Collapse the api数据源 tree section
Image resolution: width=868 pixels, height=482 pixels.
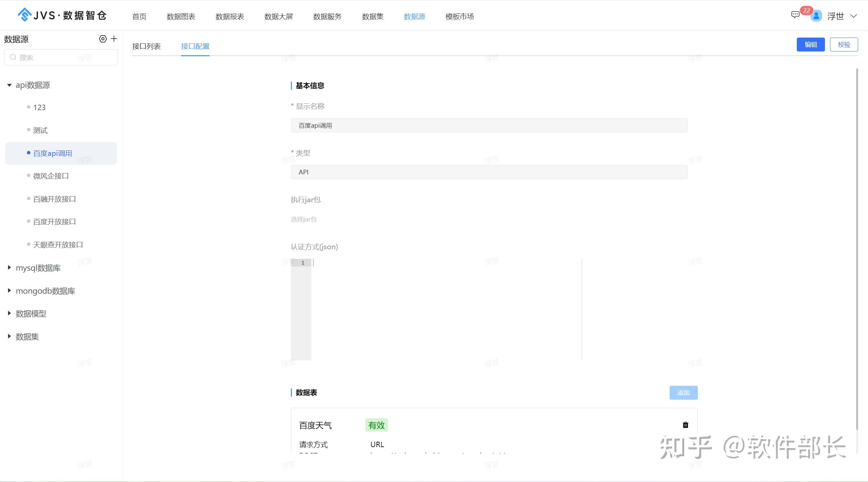pyautogui.click(x=9, y=85)
